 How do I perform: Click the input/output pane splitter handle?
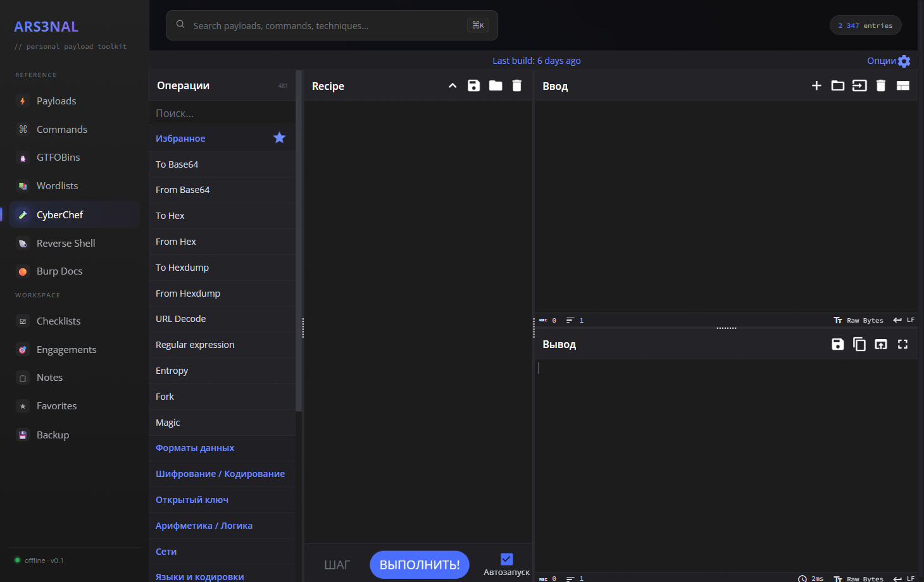coord(726,328)
